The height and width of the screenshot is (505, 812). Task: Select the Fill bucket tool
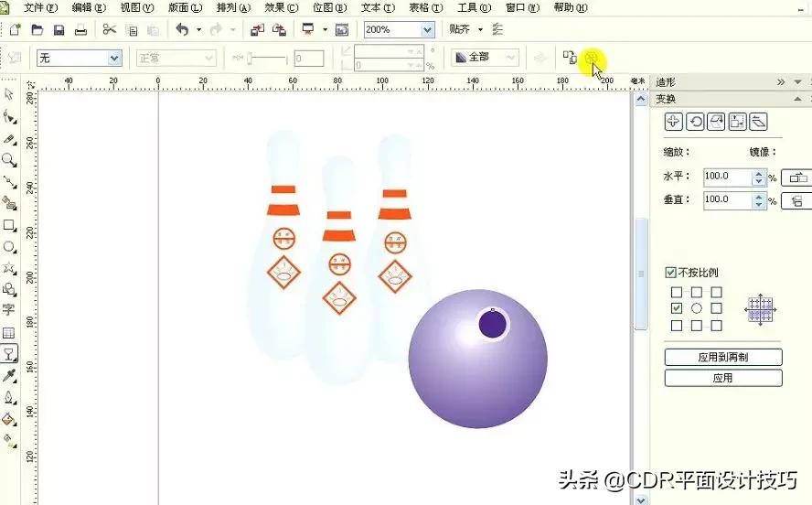point(9,419)
